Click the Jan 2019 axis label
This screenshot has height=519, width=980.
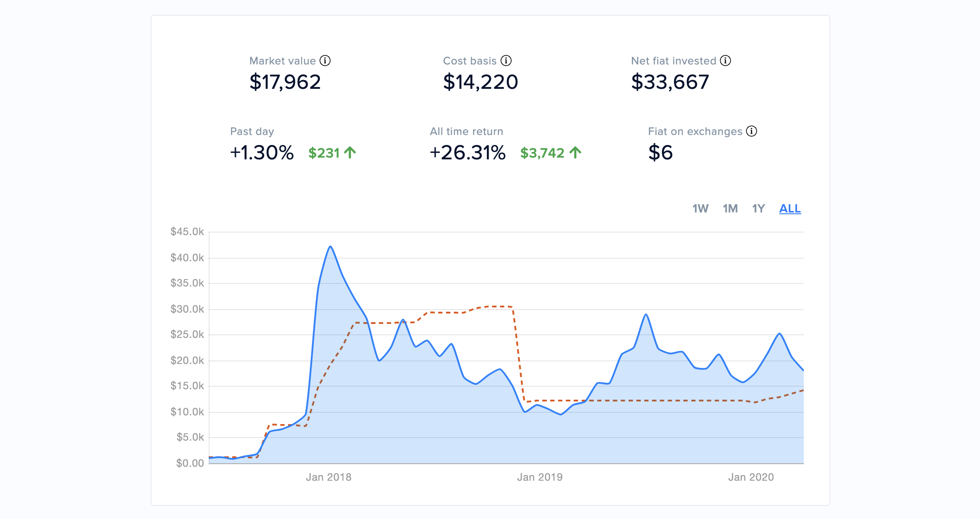[x=540, y=477]
